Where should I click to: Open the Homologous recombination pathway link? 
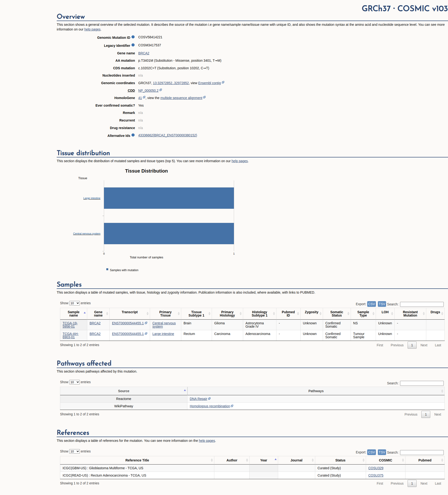click(x=210, y=406)
